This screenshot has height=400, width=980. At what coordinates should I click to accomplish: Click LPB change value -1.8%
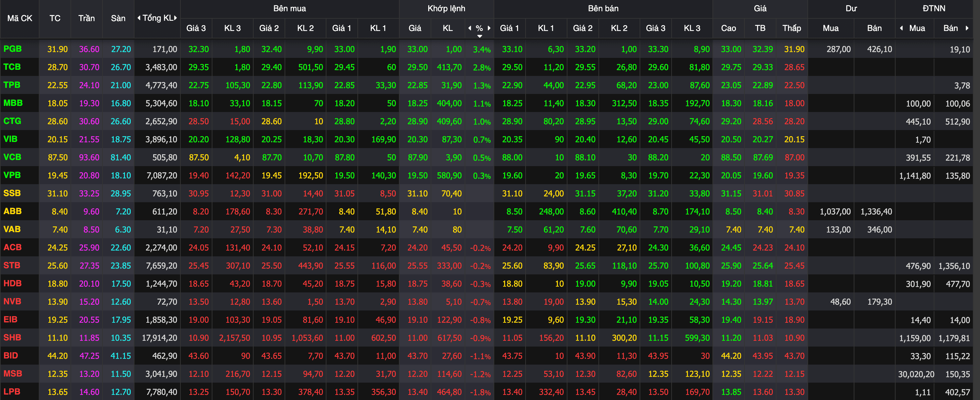pos(480,392)
